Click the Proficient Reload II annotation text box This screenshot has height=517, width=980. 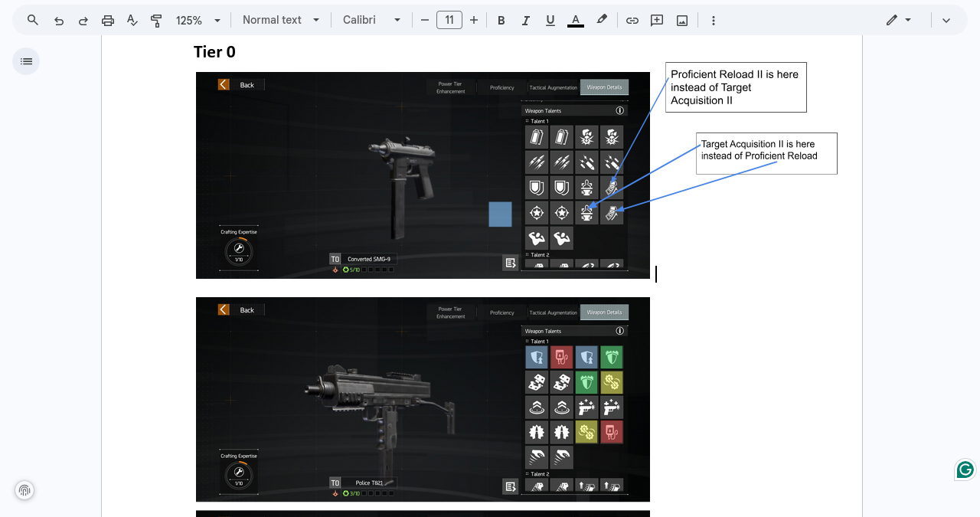tap(736, 87)
